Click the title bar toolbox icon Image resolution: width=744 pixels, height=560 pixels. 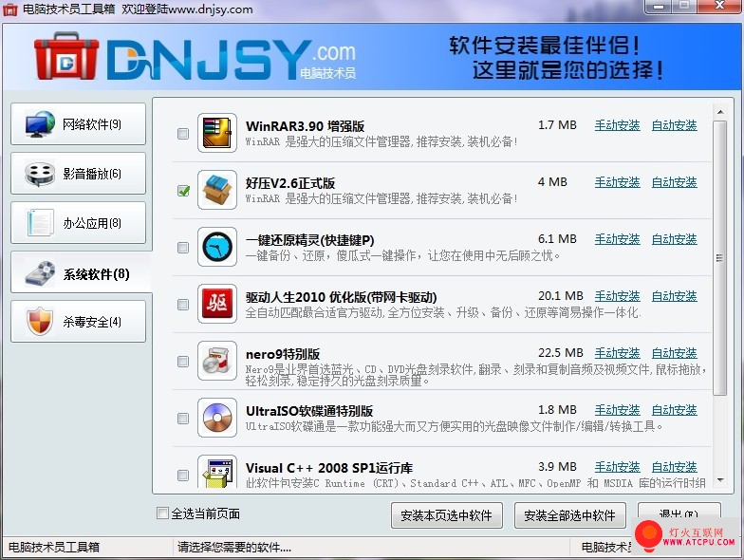(x=9, y=9)
